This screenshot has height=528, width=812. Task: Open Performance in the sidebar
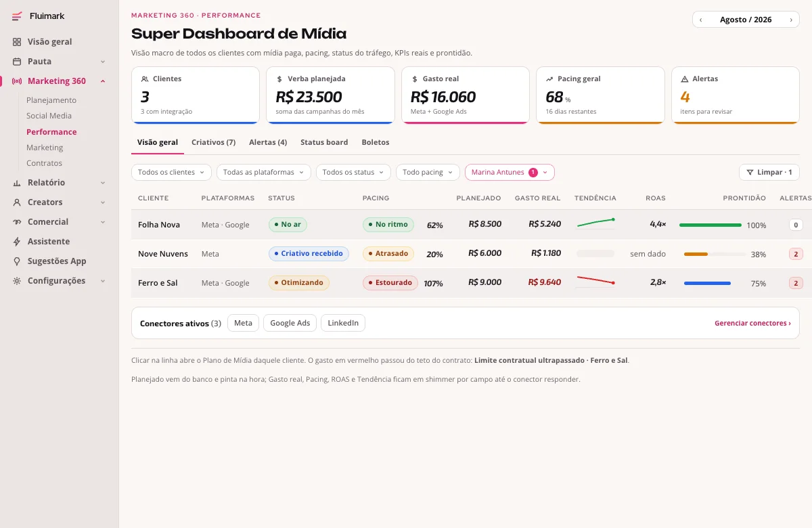pyautogui.click(x=51, y=132)
